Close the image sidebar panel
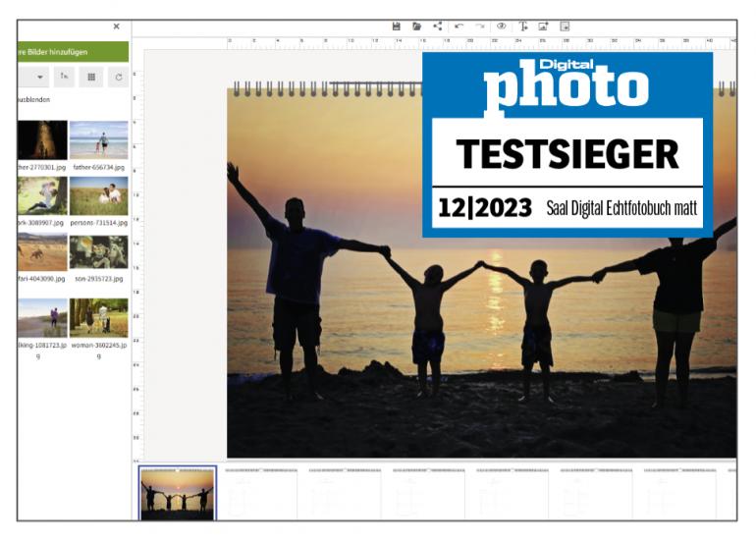756x542 pixels. coord(116,27)
